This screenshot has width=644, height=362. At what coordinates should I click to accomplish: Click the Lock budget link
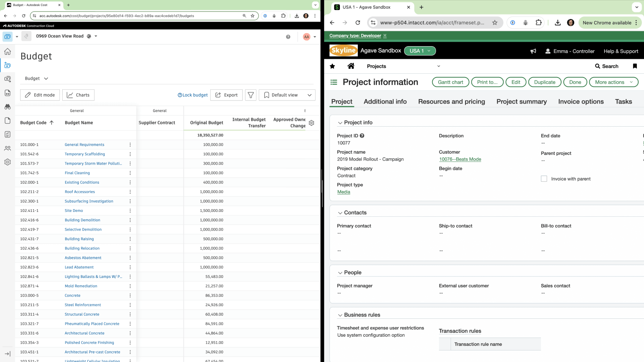193,95
